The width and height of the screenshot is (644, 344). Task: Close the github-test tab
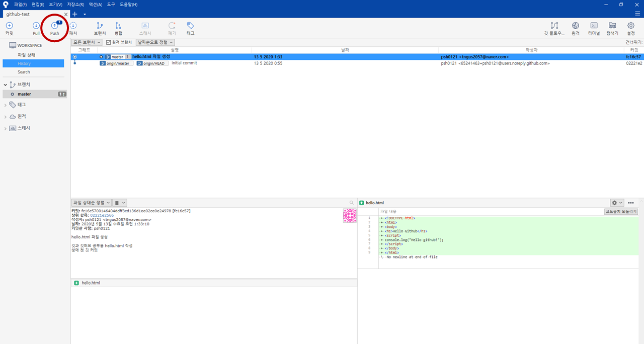[66, 14]
